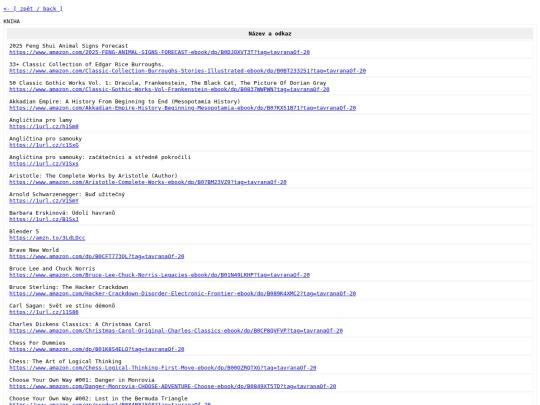Select title 33+ Classic Collection of Edgar Rice Burroughs
This screenshot has width=540, height=405.
click(x=86, y=64)
